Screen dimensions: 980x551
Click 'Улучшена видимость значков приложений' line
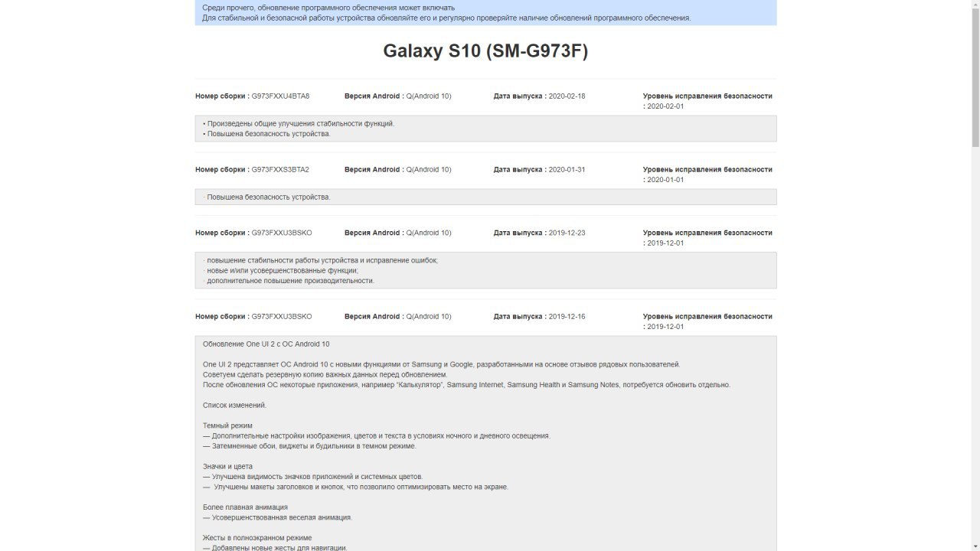(312, 477)
